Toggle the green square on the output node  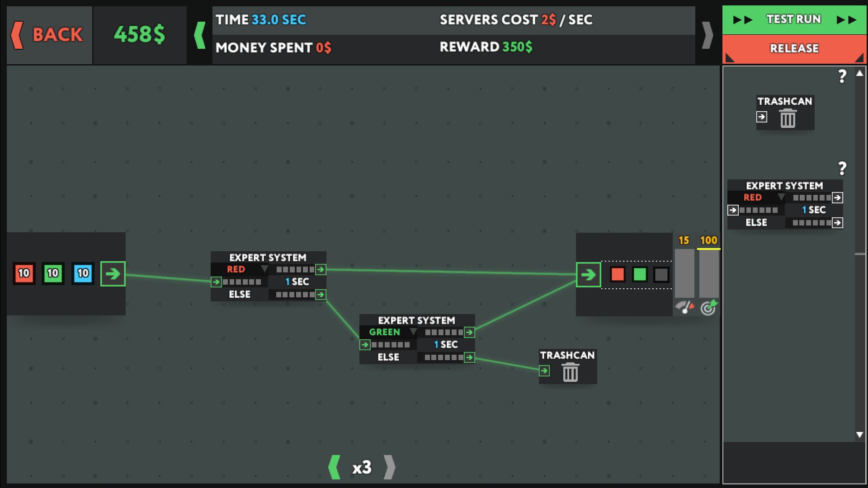639,274
